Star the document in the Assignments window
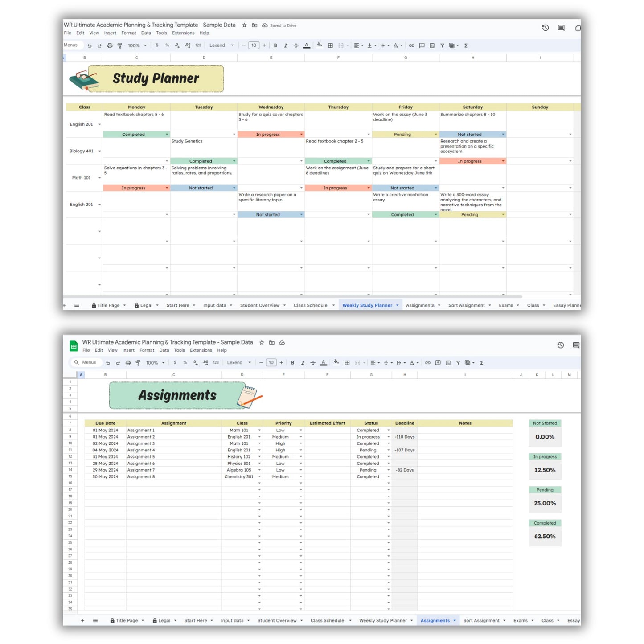This screenshot has width=644, height=644. 262,343
